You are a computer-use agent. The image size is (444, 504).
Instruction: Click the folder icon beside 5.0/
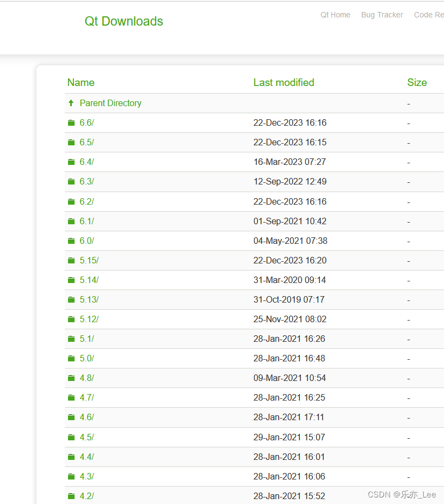pos(71,359)
